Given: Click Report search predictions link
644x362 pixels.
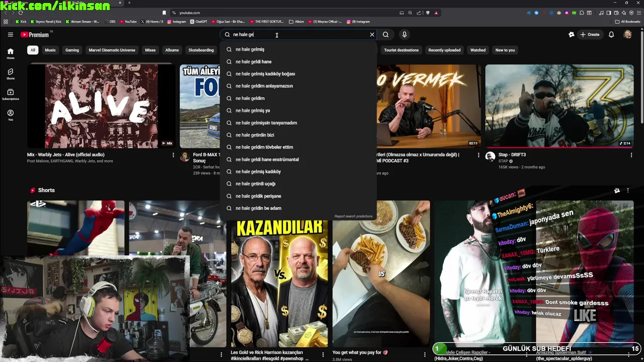Looking at the screenshot, I should coord(353,216).
